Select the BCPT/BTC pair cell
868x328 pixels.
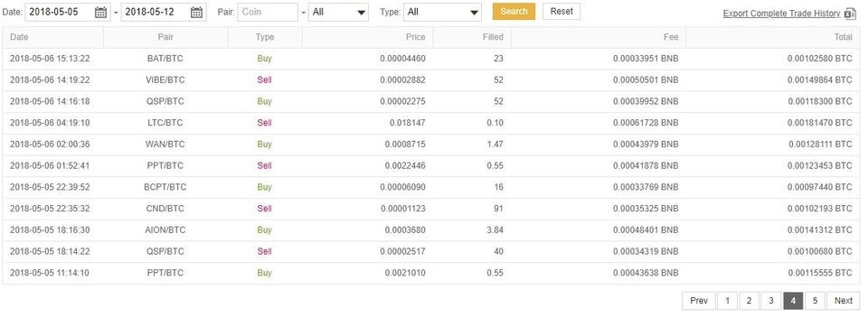pos(165,188)
